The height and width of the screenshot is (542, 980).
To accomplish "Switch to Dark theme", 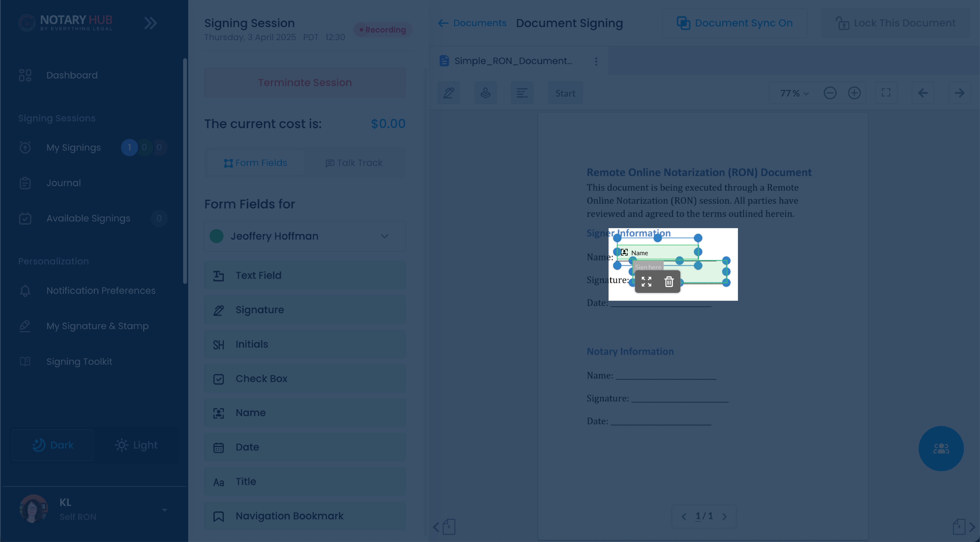I will coord(53,445).
